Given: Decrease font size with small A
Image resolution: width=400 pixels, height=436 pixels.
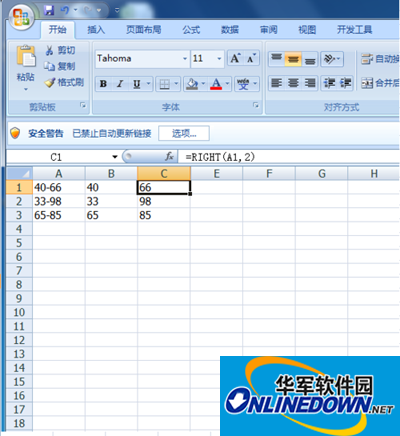Looking at the screenshot, I should (x=251, y=59).
